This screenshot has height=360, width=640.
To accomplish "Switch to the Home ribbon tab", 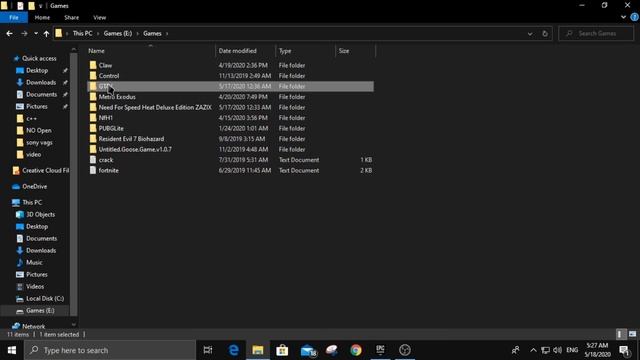I will pyautogui.click(x=42, y=18).
